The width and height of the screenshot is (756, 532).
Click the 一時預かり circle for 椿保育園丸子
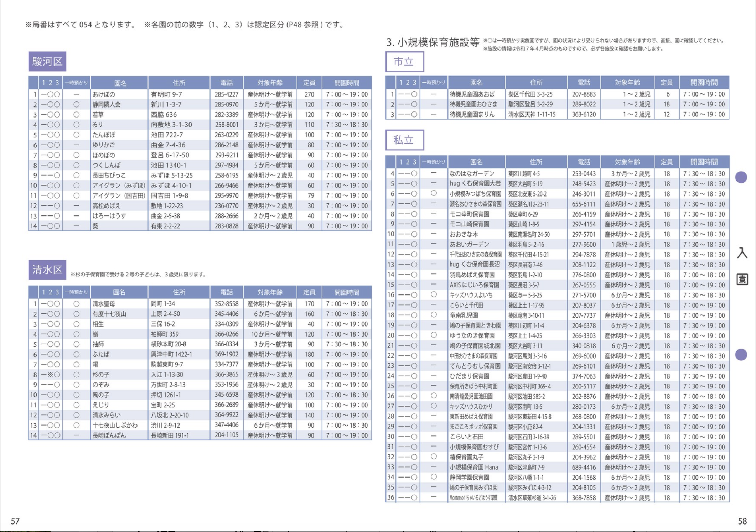(x=434, y=457)
